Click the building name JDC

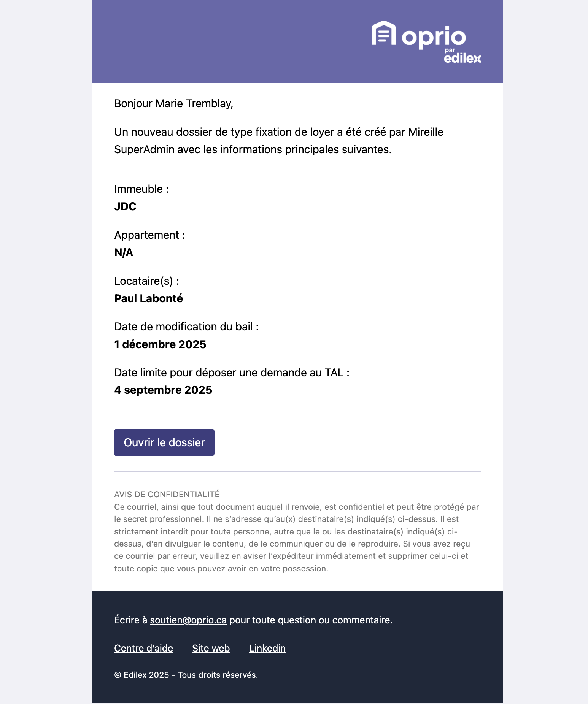tap(125, 206)
